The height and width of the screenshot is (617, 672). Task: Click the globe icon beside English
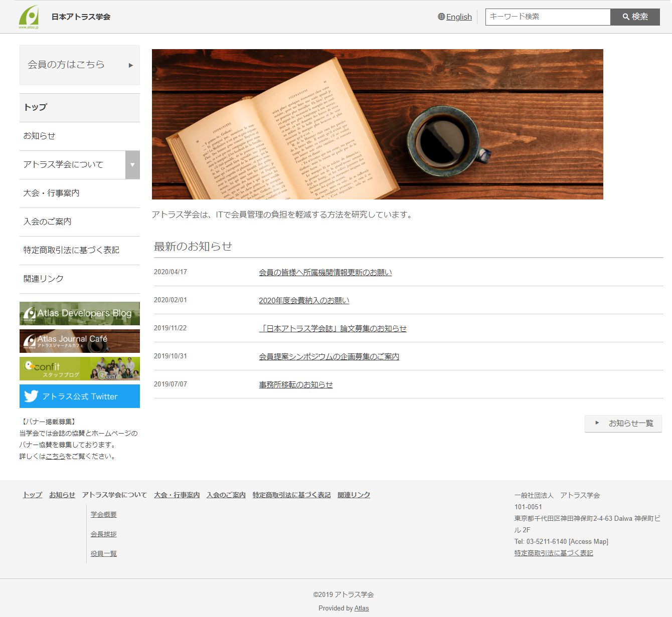click(440, 17)
